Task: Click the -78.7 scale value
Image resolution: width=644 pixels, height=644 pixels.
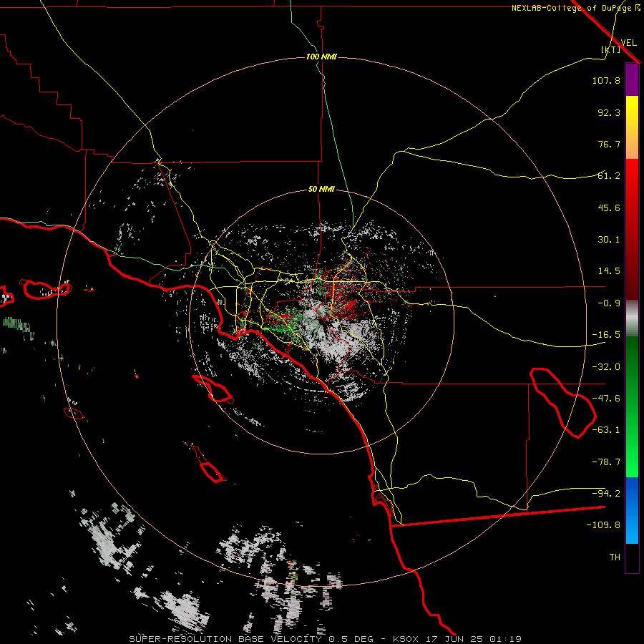Action: click(606, 462)
